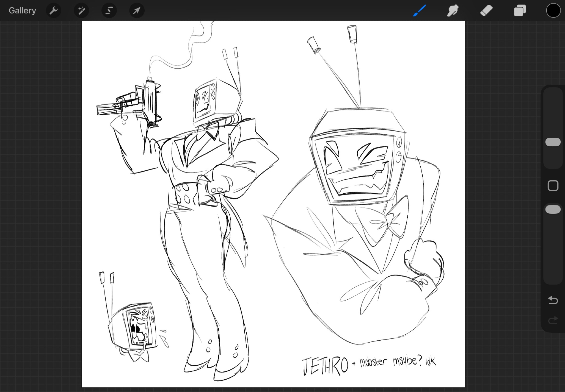Open the Layers panel
This screenshot has height=392, width=565.
coord(520,11)
